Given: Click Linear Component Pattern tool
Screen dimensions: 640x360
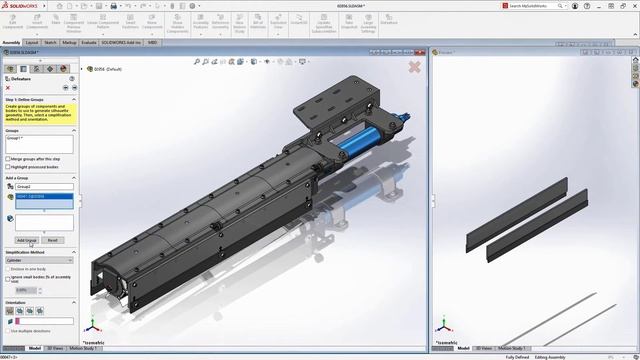Looking at the screenshot, I should [x=103, y=21].
